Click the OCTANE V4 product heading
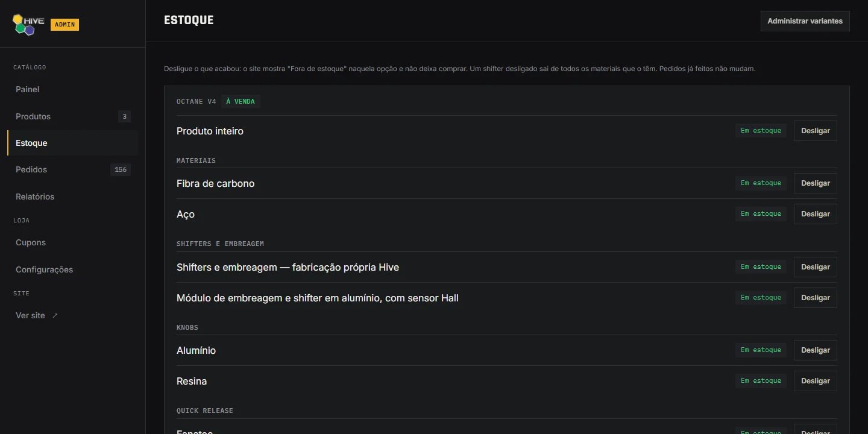 (x=197, y=101)
